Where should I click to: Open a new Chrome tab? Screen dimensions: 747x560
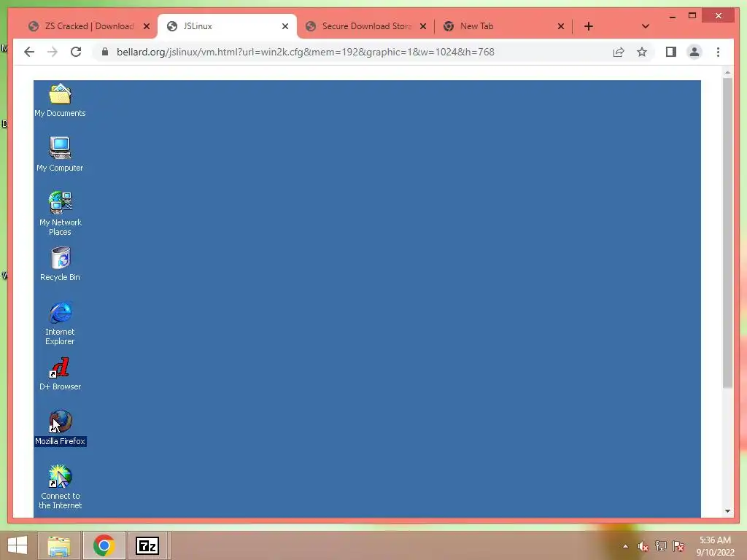tap(589, 26)
